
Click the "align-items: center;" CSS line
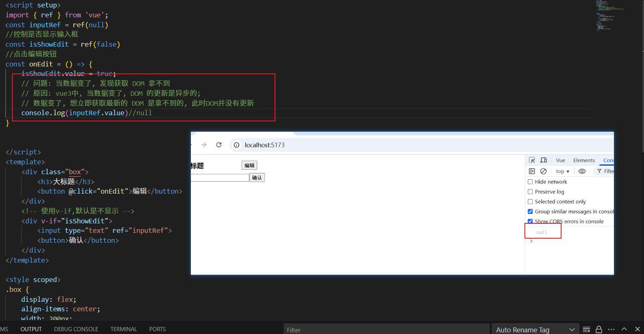point(61,309)
